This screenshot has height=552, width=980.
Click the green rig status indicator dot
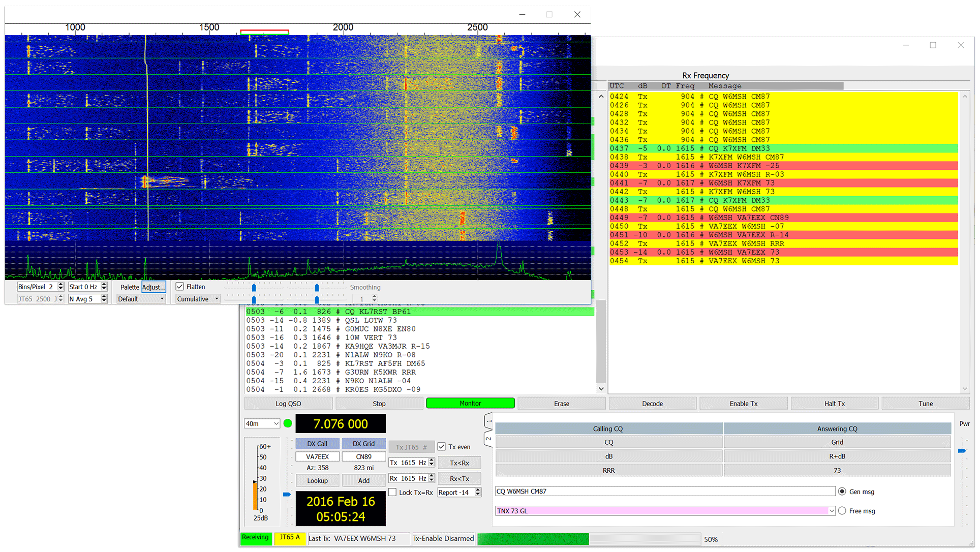click(x=288, y=423)
